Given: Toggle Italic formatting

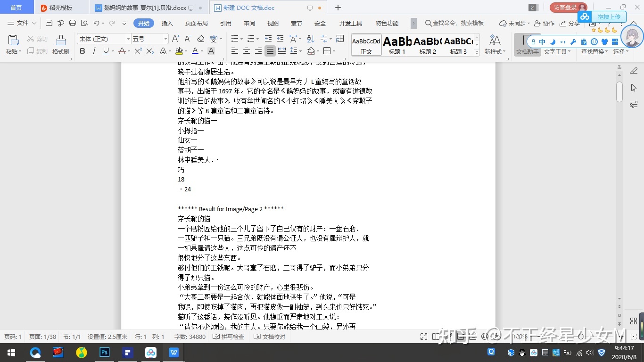Looking at the screenshot, I should [94, 51].
